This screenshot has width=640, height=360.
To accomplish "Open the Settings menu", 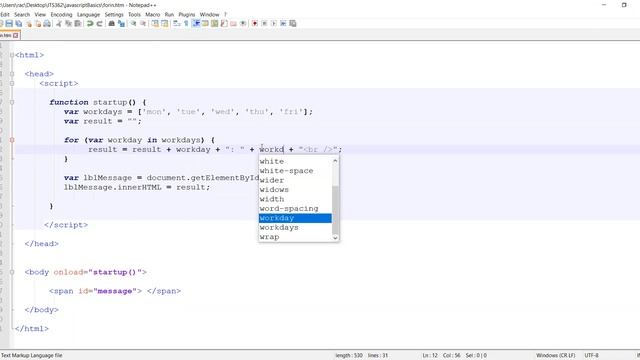I will [x=114, y=14].
